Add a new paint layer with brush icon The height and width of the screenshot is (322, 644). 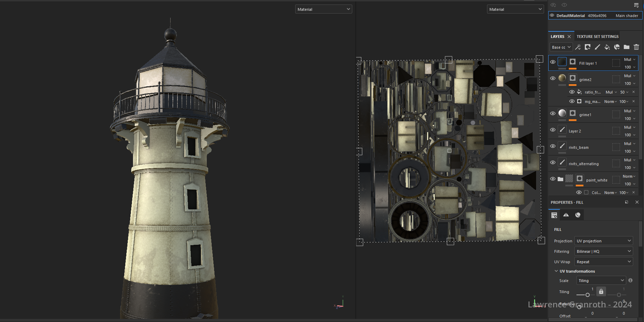(x=597, y=47)
